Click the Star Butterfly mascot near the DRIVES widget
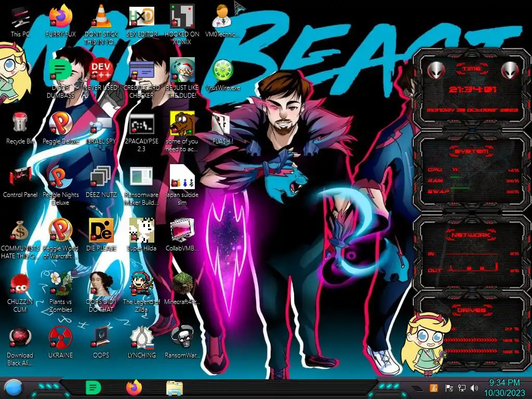Viewport: 532px width, 399px height. [425, 343]
